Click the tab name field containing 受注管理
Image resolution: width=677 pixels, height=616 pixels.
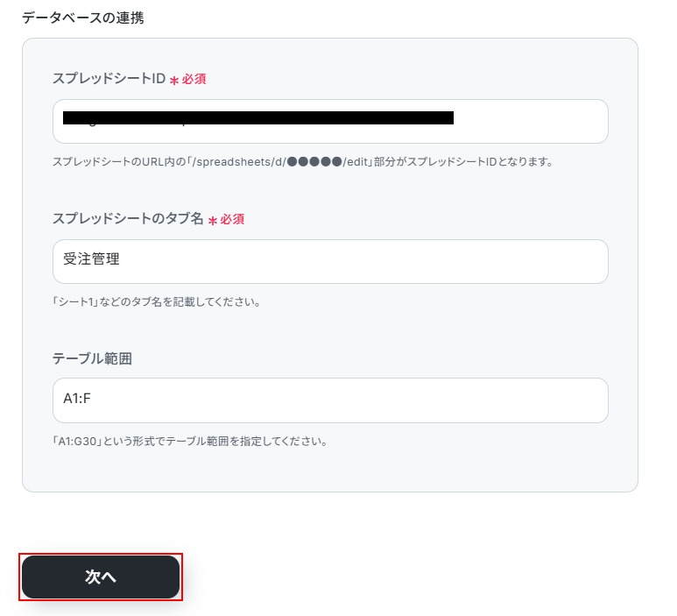[x=330, y=261]
